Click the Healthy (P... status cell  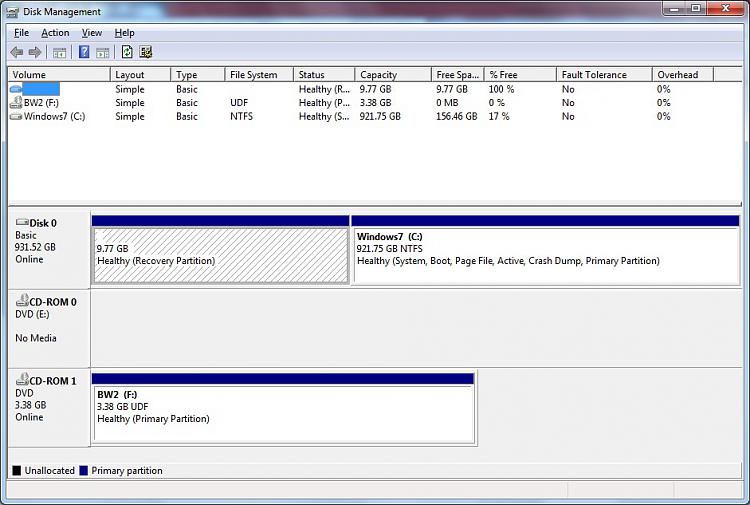click(x=324, y=102)
